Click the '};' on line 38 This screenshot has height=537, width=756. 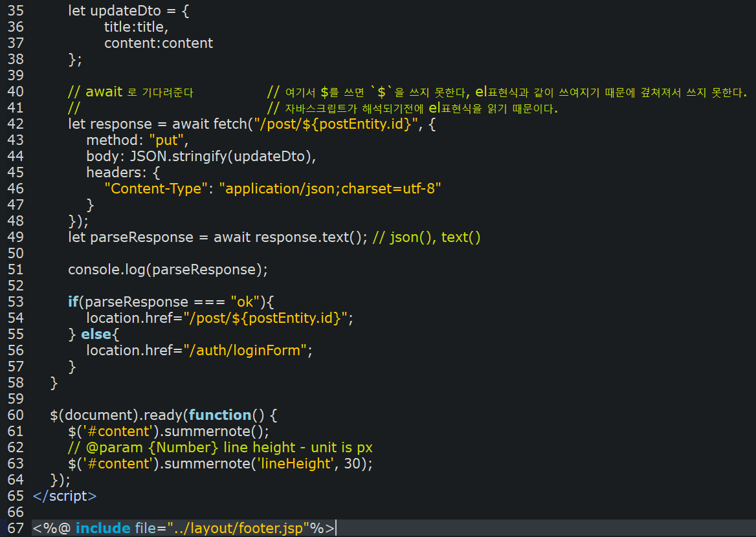[75, 60]
